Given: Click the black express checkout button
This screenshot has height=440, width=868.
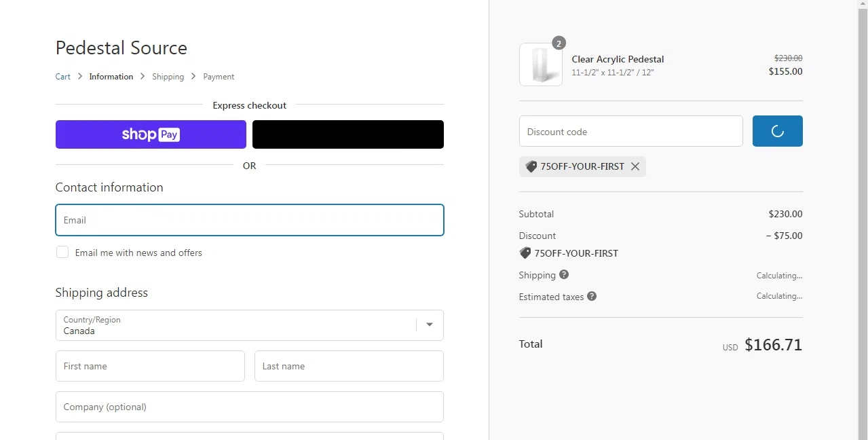Looking at the screenshot, I should (x=348, y=134).
